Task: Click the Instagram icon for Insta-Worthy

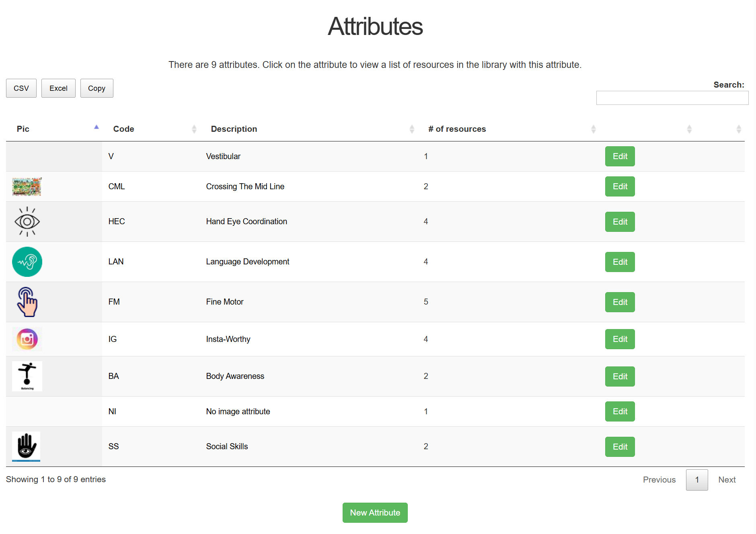Action: point(27,339)
